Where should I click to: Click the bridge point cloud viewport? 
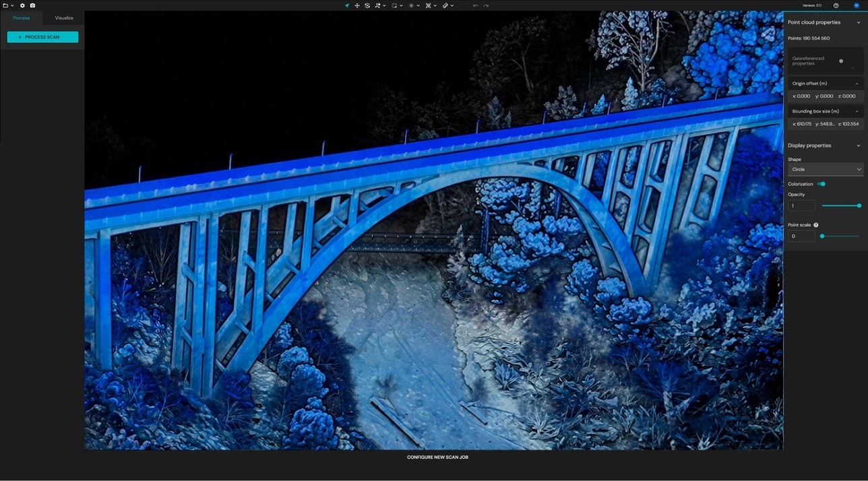pos(433,230)
